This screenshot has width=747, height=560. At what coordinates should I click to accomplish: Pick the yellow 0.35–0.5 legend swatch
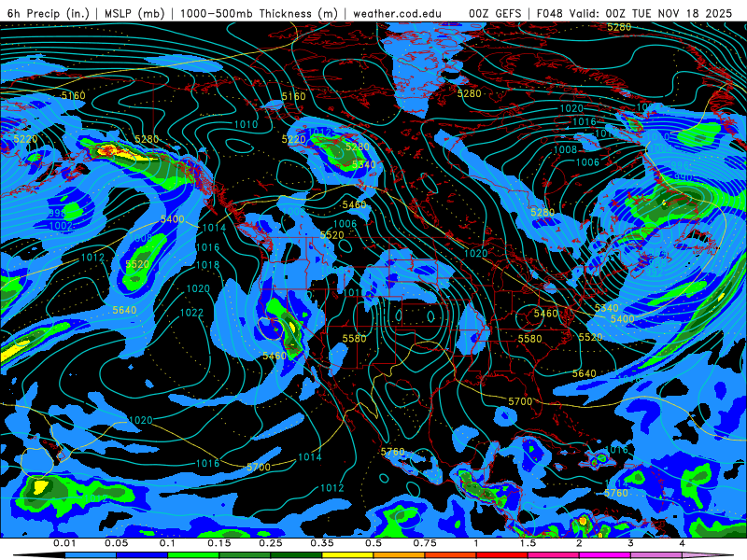pyautogui.click(x=347, y=555)
